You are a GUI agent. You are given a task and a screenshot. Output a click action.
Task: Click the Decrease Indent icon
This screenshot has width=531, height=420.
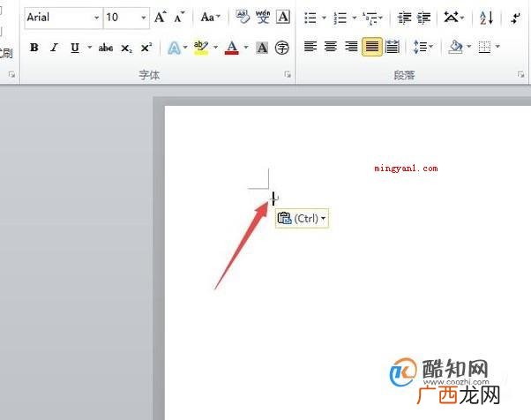click(x=404, y=18)
